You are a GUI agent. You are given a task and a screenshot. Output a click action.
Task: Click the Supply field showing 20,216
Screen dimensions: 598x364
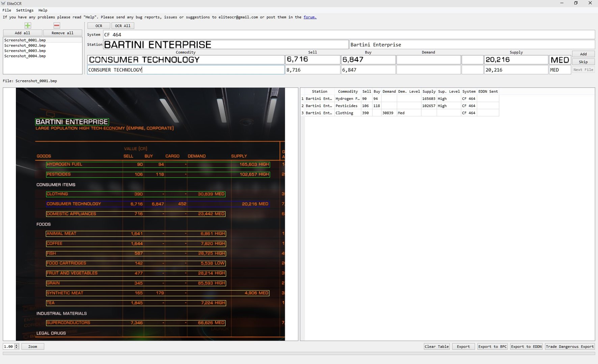pyautogui.click(x=516, y=70)
